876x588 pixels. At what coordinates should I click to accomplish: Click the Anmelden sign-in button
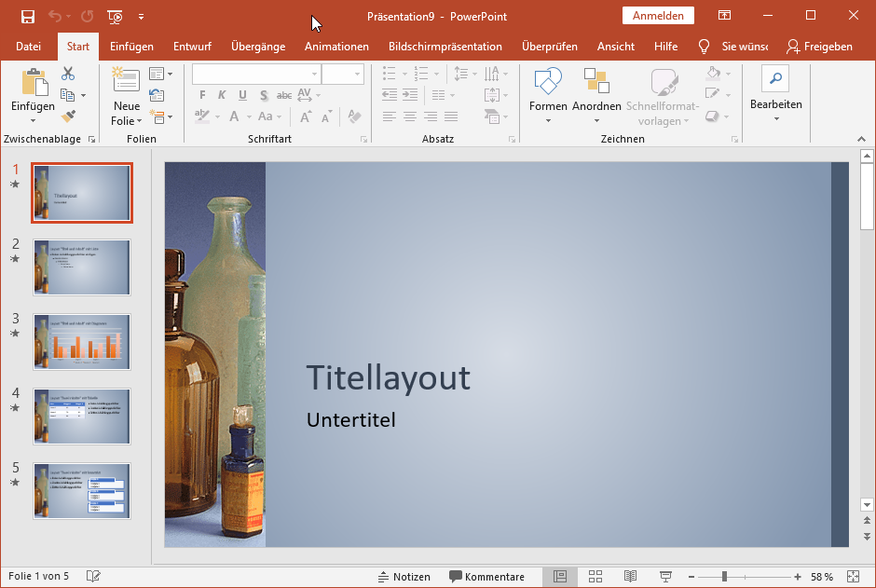pyautogui.click(x=658, y=16)
